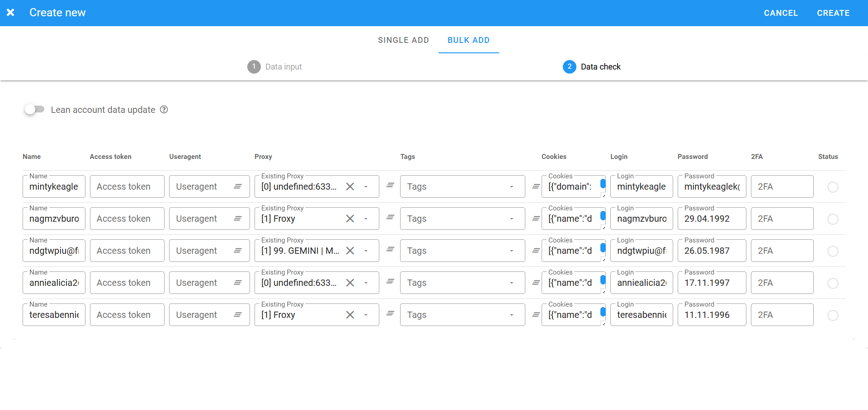Viewport: 868px width, 410px height.
Task: Focus 2FA field in anniealicia row
Action: (782, 283)
